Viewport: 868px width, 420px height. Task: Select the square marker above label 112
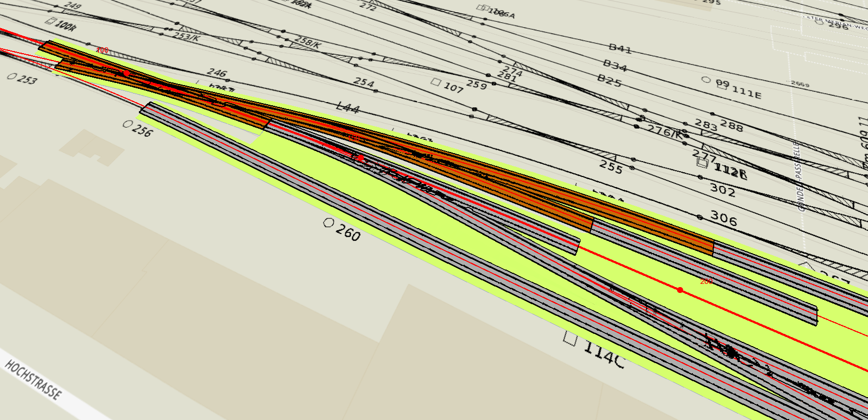tap(702, 163)
